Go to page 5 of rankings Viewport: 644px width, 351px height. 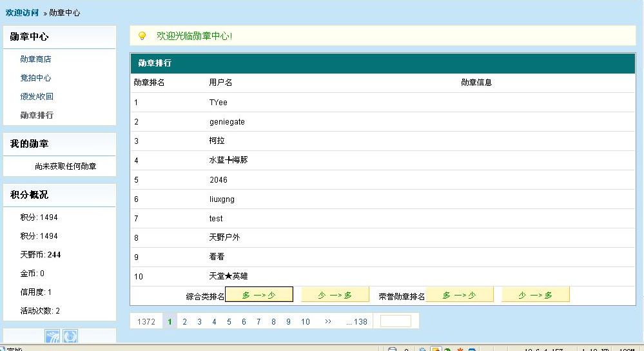[229, 321]
